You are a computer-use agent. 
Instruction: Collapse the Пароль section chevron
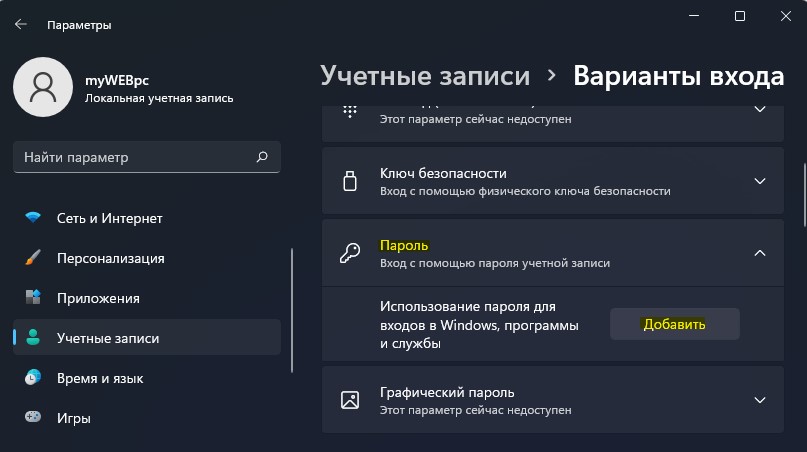point(760,253)
